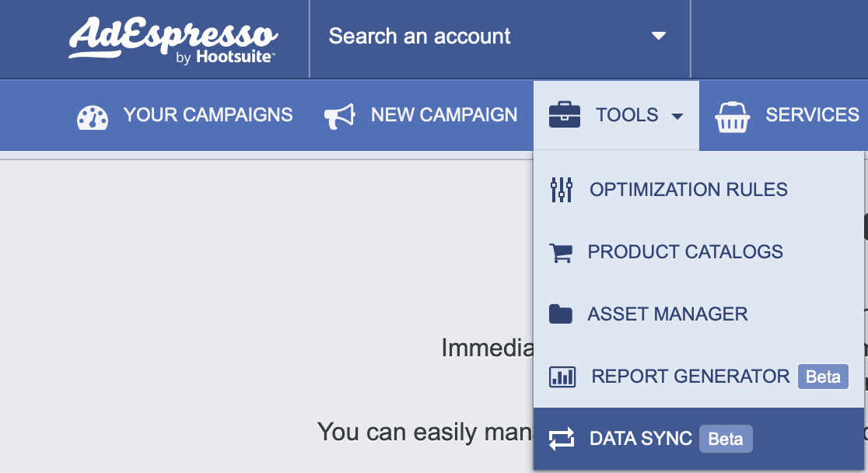Click the sync arrows Data Sync icon

pos(562,440)
